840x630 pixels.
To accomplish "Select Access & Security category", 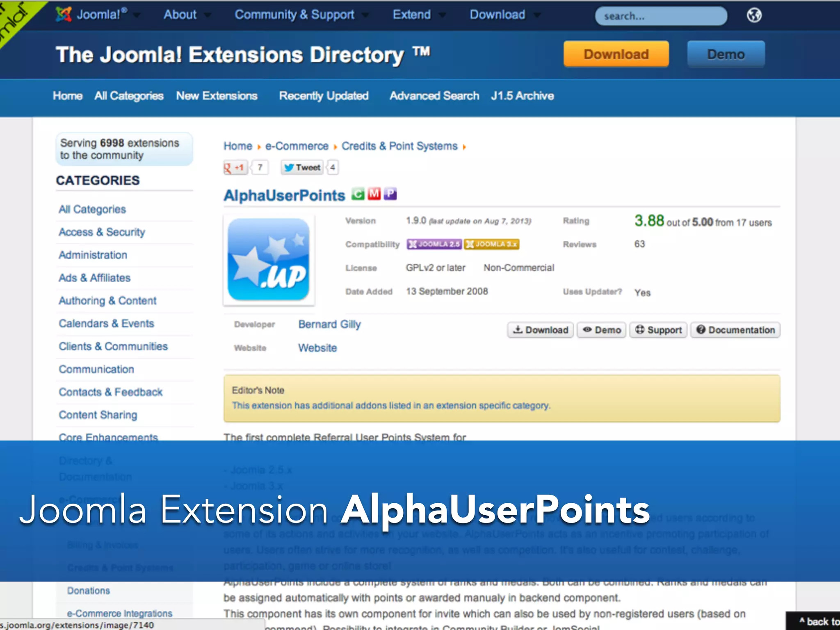I will (x=102, y=232).
